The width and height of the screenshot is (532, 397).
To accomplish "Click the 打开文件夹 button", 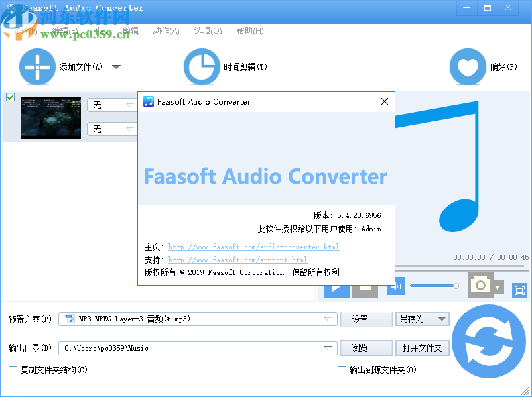I will tap(423, 347).
